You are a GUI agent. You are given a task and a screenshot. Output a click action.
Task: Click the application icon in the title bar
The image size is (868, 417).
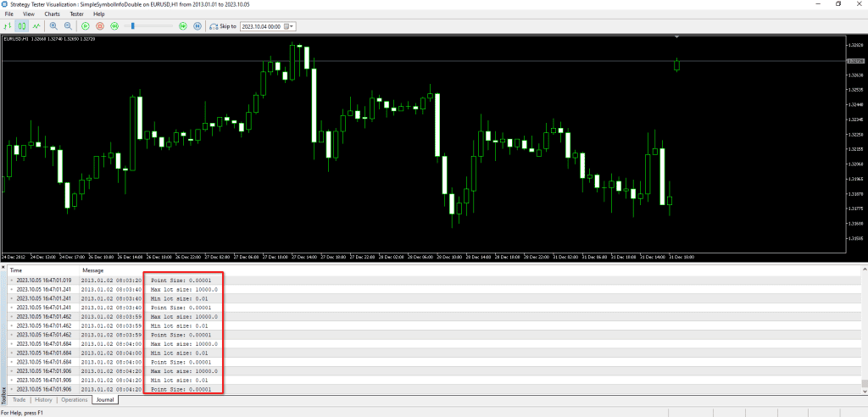5,4
